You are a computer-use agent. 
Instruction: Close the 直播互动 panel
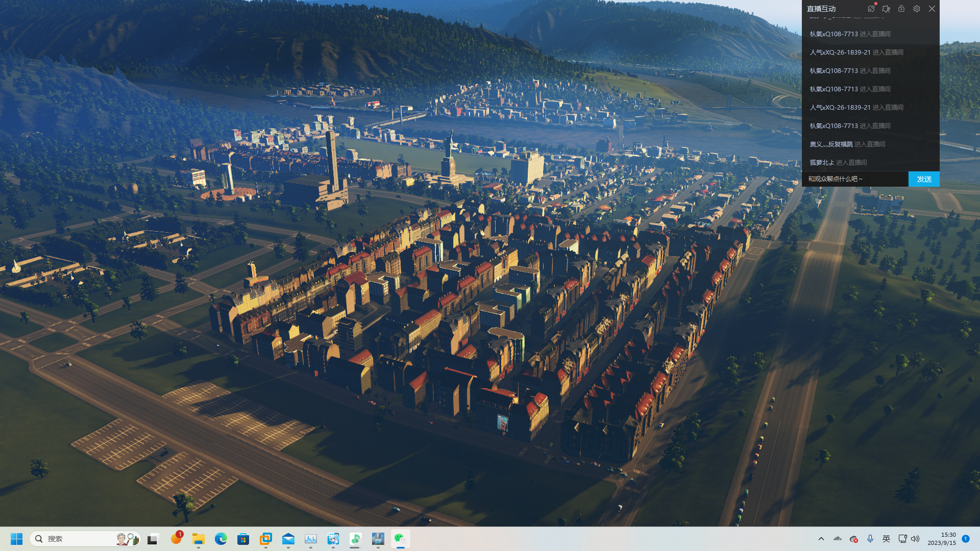pos(932,9)
